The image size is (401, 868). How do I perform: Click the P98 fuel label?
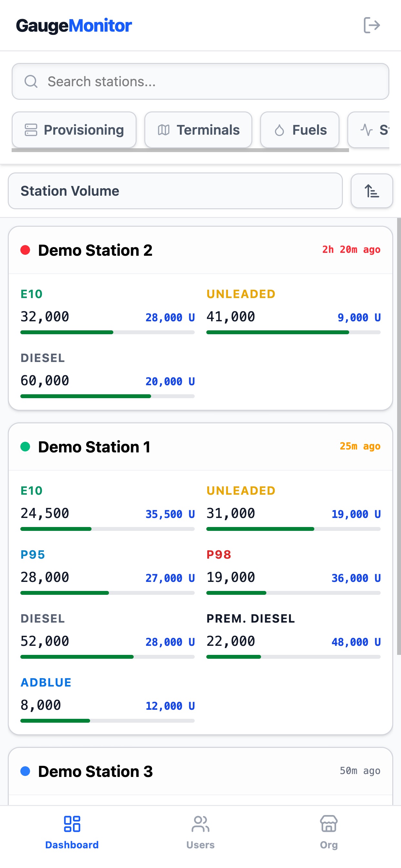219,555
